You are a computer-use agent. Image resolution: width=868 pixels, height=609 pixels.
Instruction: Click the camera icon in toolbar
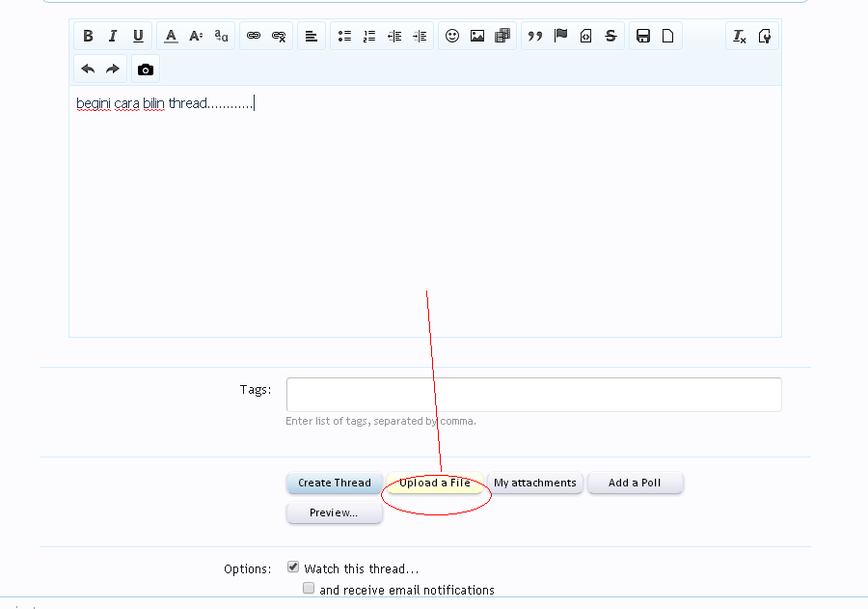146,69
